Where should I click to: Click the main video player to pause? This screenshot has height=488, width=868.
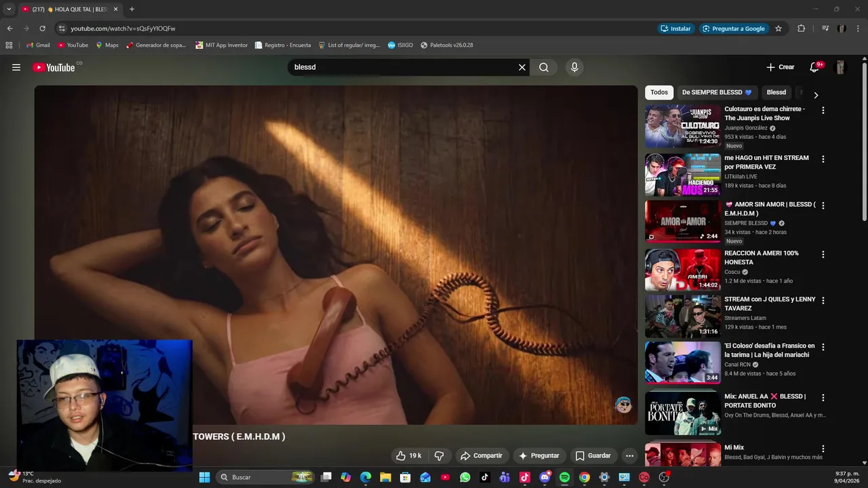[x=336, y=255]
